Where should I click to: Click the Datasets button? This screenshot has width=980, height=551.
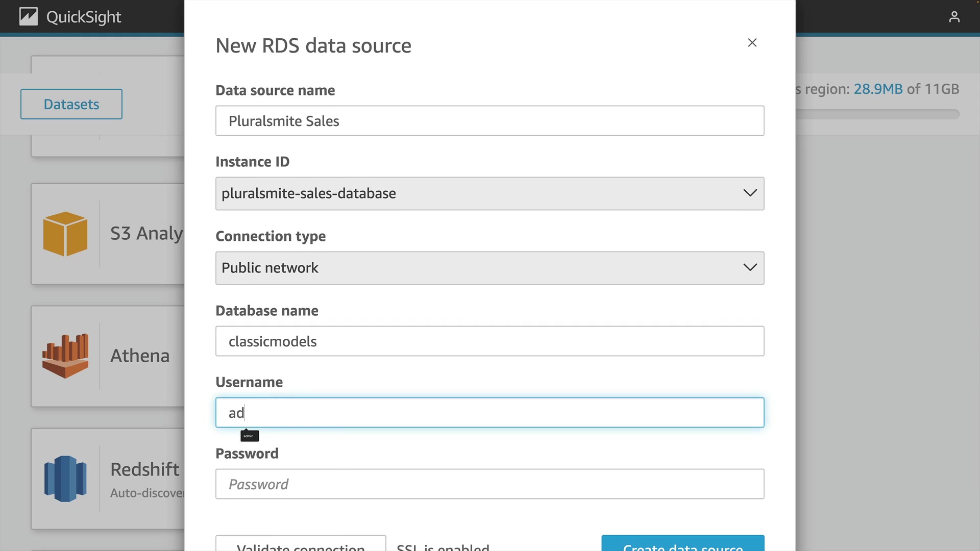pos(71,104)
